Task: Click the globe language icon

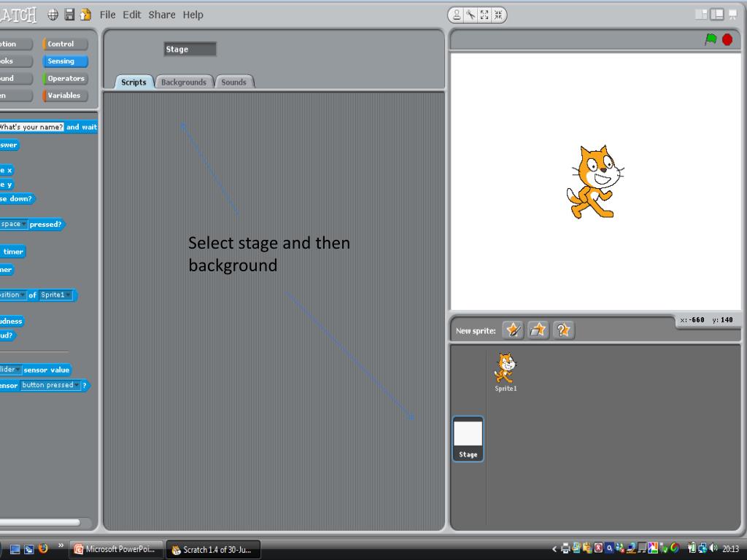Action: pos(53,15)
